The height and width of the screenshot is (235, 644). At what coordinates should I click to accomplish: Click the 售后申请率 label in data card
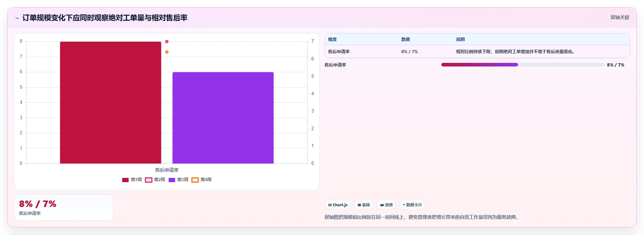point(30,213)
